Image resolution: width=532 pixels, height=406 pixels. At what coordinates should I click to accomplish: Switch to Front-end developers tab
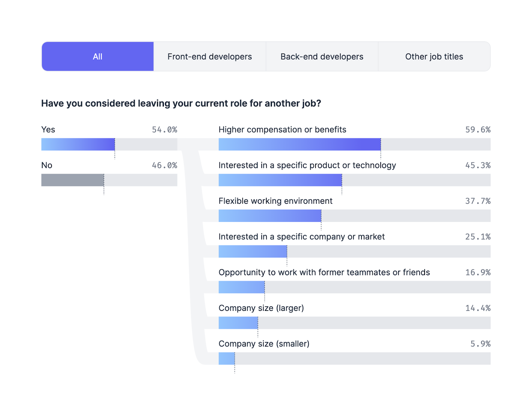tap(209, 57)
